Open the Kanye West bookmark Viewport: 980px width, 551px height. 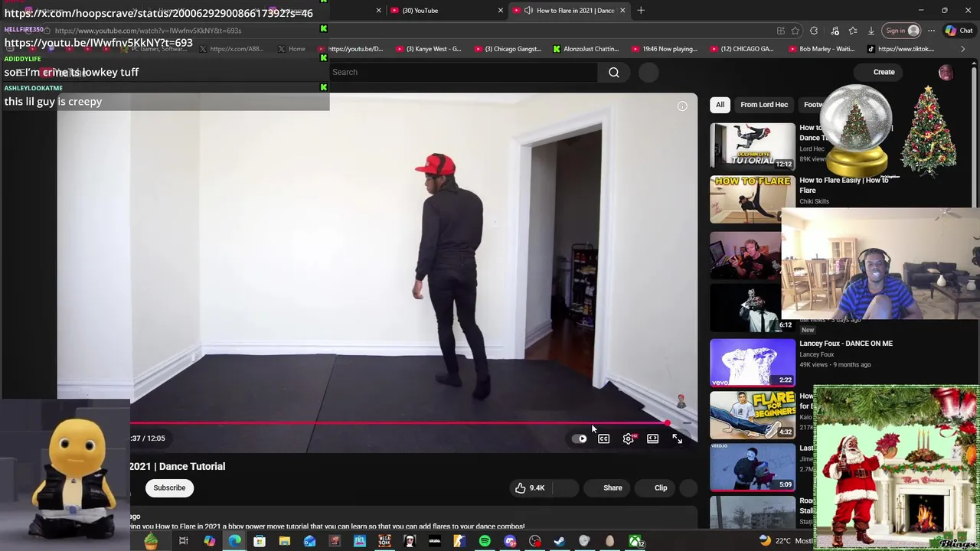(429, 49)
